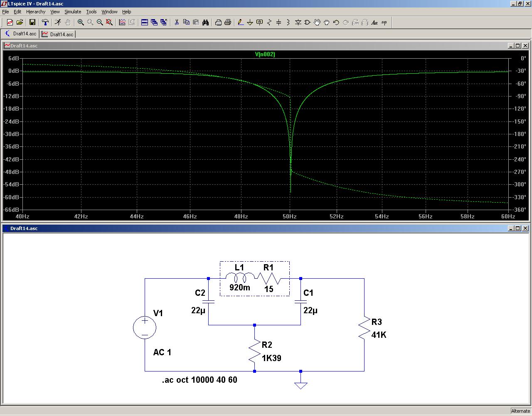Select the V1 voltage source symbol
This screenshot has width=532, height=416.
pyautogui.click(x=145, y=327)
